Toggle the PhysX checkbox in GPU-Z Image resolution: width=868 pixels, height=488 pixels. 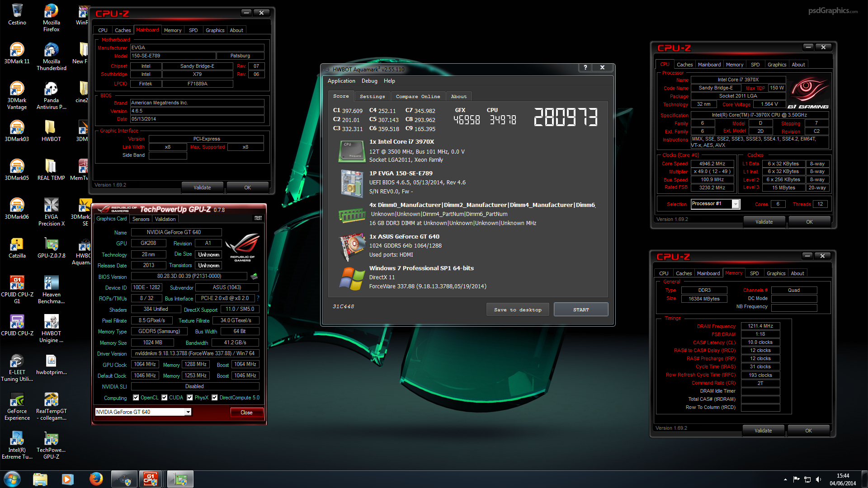coord(190,398)
